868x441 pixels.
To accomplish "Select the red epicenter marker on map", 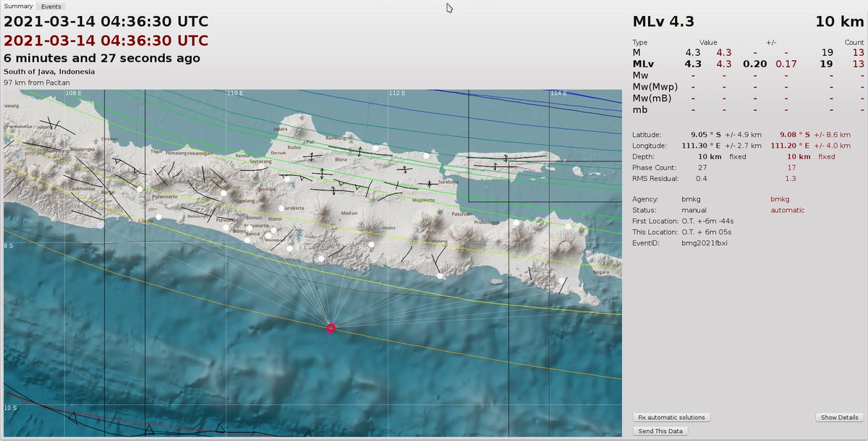I will point(331,328).
